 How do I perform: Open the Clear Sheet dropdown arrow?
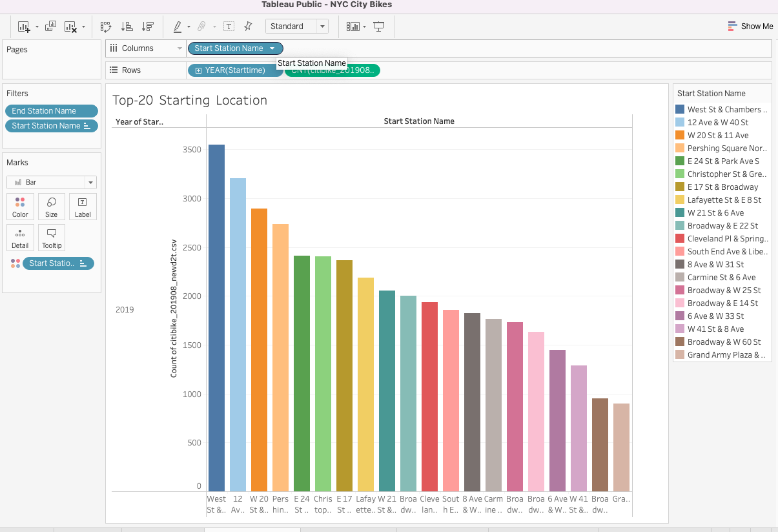tap(83, 27)
